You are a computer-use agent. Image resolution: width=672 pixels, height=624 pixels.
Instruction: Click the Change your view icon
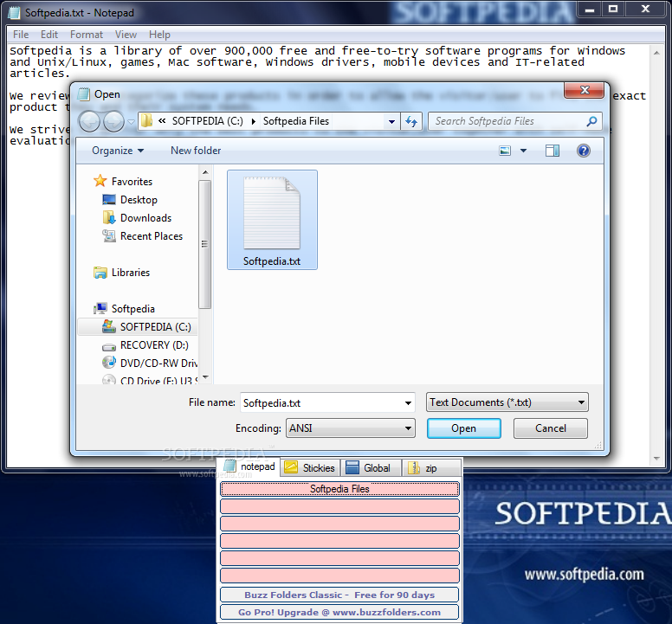(505, 151)
